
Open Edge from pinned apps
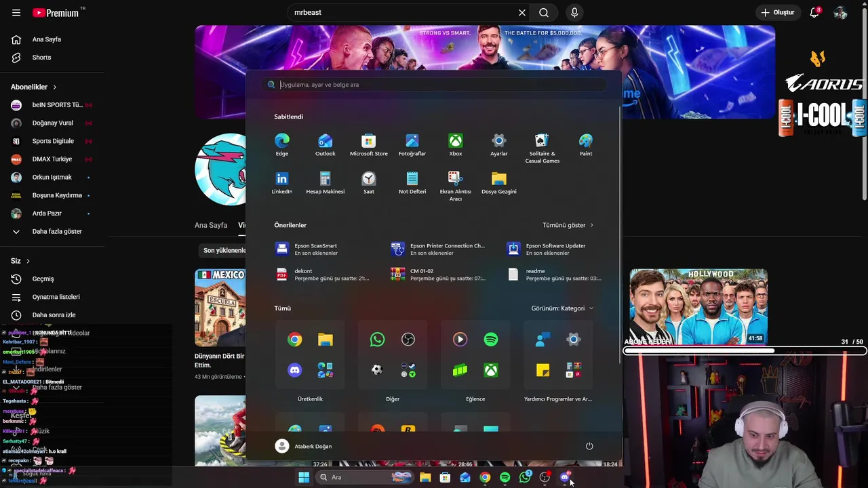point(282,145)
